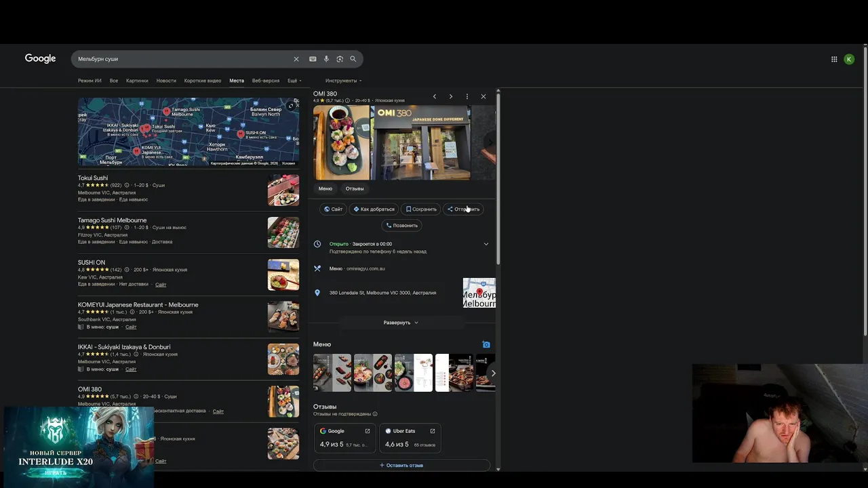Click the info icon next to Отзывы не подтверждены
The width and height of the screenshot is (868, 488).
pyautogui.click(x=375, y=414)
